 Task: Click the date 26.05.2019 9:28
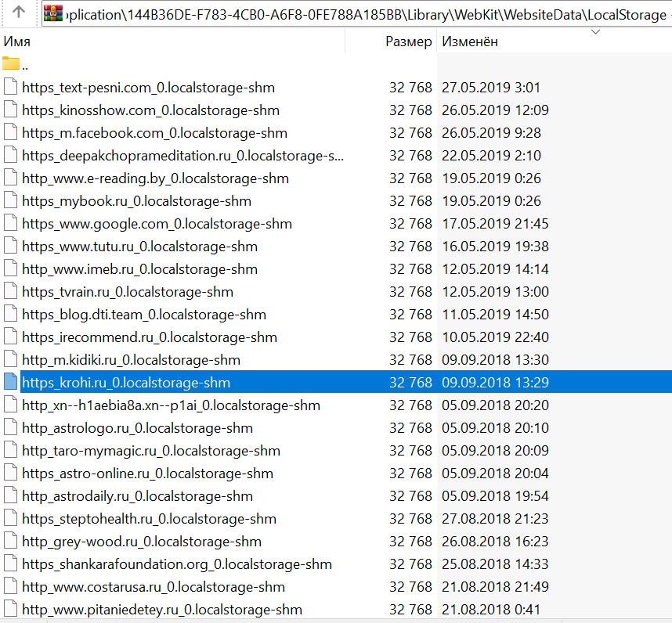click(491, 133)
